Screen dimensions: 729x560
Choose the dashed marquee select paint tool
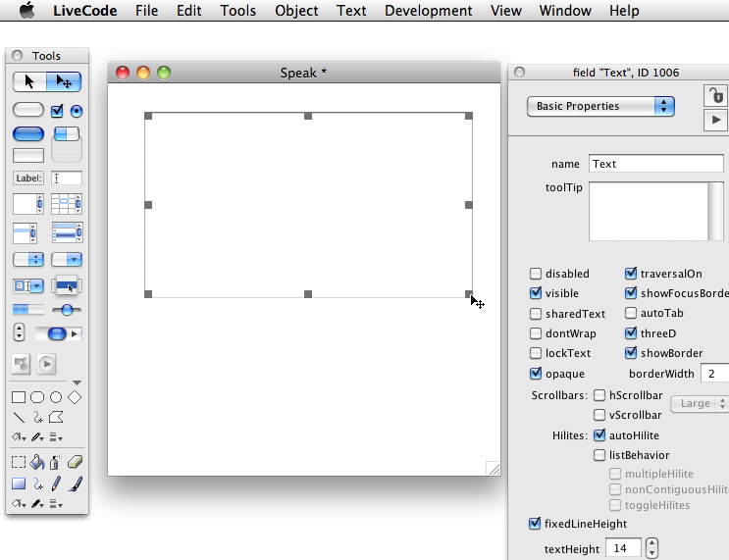coord(19,462)
